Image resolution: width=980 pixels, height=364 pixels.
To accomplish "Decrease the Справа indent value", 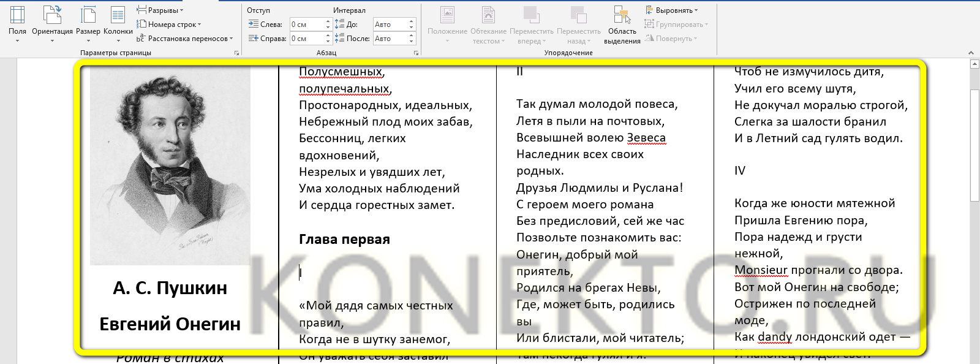I will pos(328,42).
